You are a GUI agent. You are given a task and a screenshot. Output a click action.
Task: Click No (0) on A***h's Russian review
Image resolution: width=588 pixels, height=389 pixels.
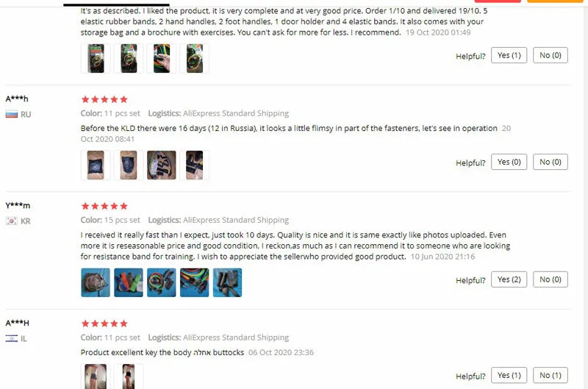550,162
